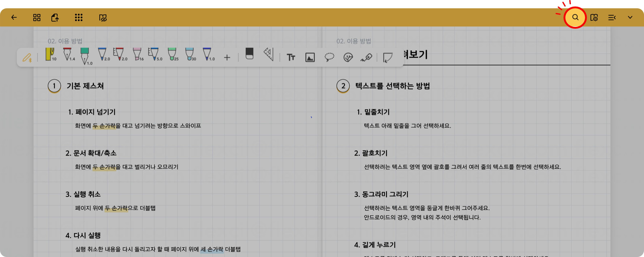Click heading '기본 제스쳐'
The width and height of the screenshot is (644, 257).
click(85, 86)
